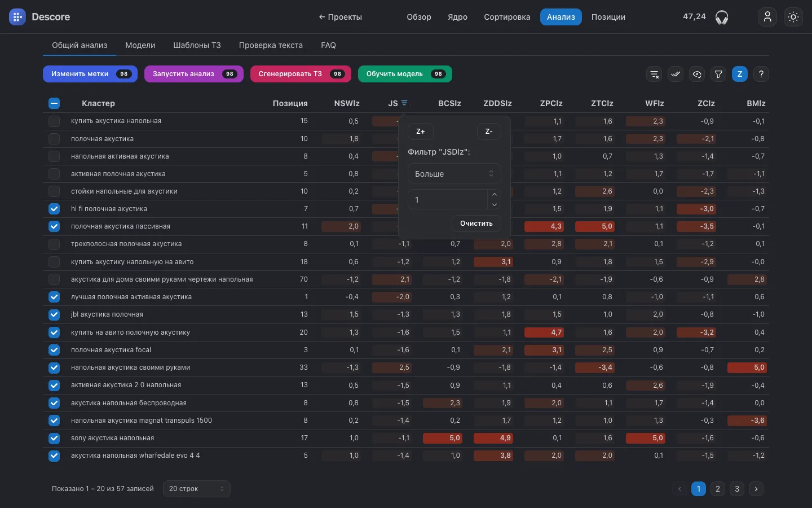Toggle the header select-all checkbox

pos(54,103)
